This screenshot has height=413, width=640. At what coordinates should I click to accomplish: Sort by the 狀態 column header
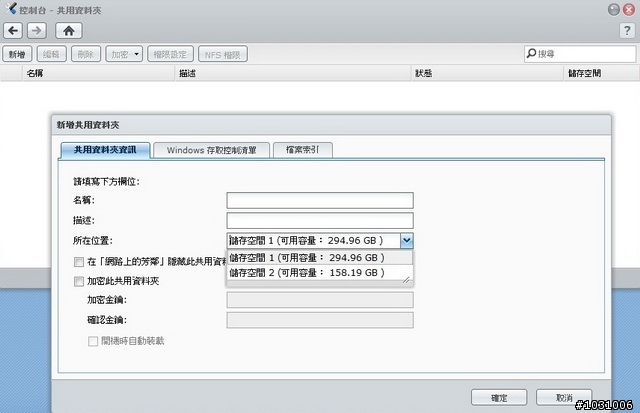click(x=488, y=73)
